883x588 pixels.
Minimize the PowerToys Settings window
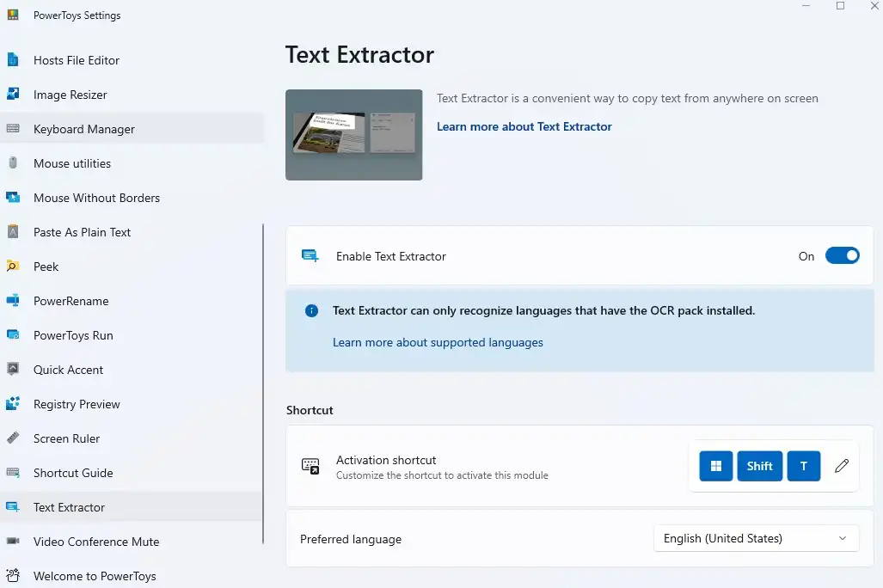(x=806, y=6)
